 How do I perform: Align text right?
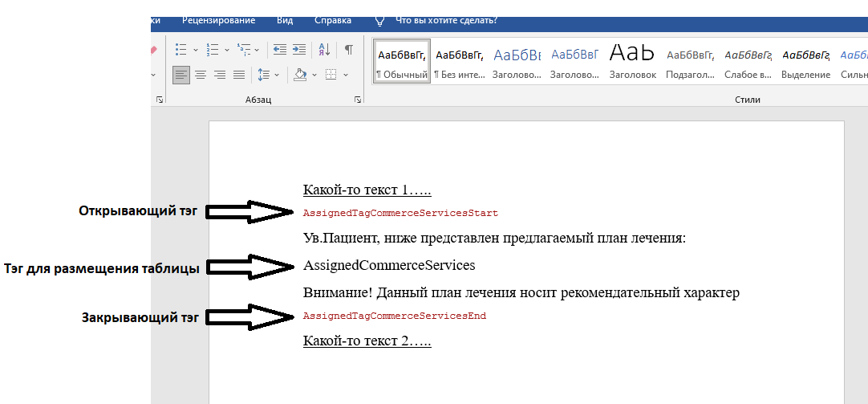point(220,74)
